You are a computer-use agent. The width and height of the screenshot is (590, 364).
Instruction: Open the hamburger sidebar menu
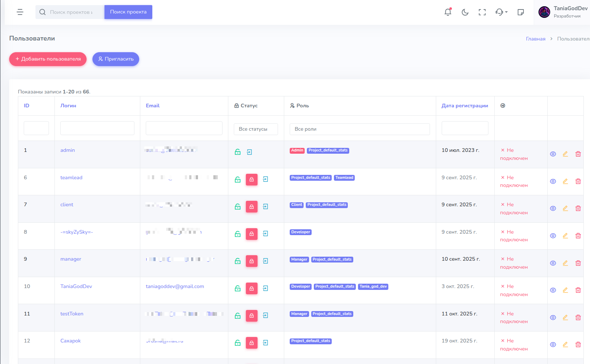[x=20, y=12]
